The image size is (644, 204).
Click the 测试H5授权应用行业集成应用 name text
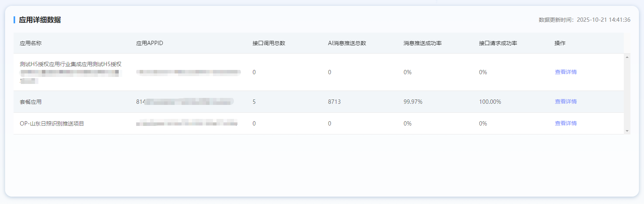pos(71,65)
